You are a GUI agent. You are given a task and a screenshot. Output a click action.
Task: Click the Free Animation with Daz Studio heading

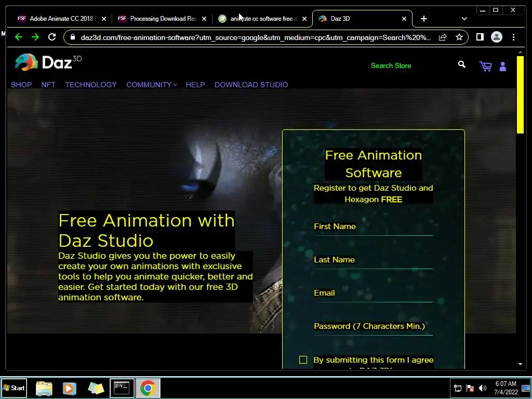pos(146,230)
